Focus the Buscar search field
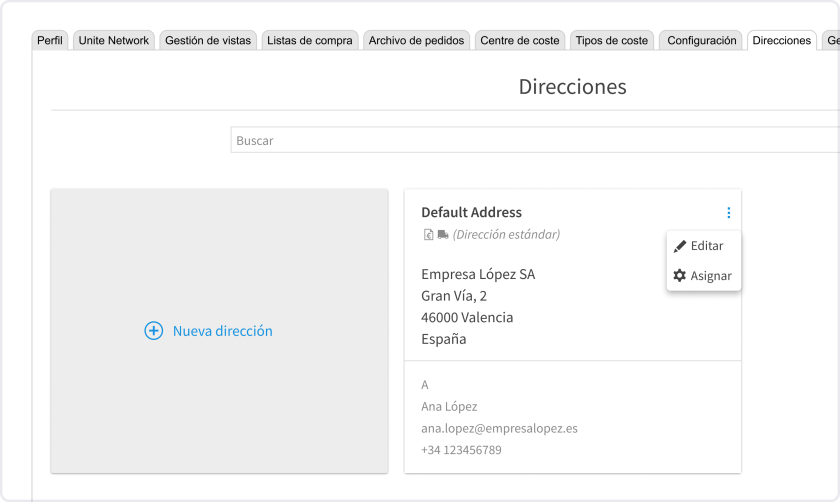This screenshot has height=502, width=840. click(x=530, y=141)
